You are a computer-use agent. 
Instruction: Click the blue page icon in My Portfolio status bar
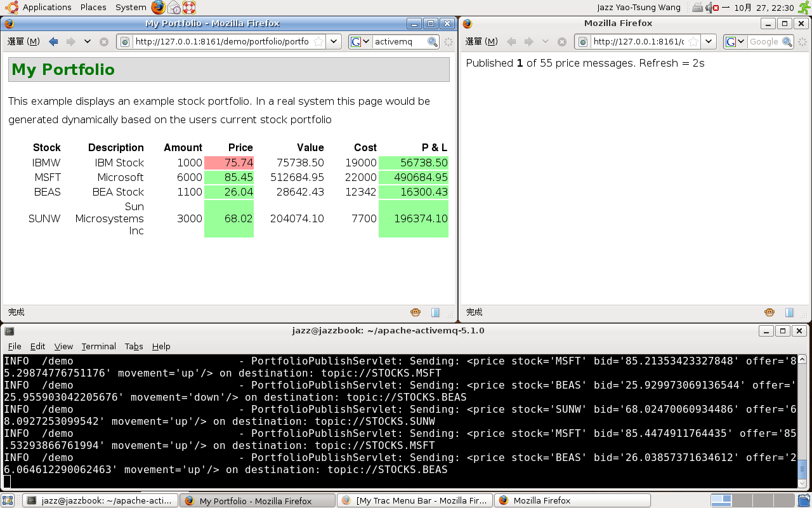pos(435,312)
